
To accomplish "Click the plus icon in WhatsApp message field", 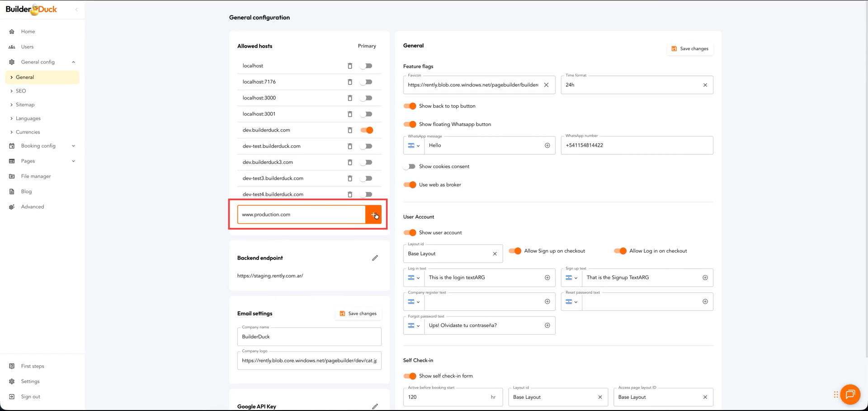I will click(547, 145).
